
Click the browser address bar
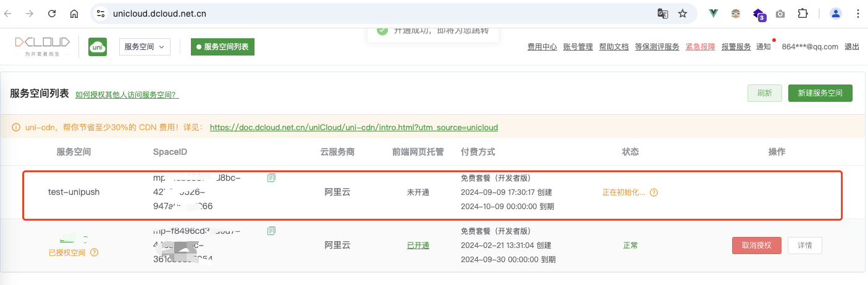[371, 14]
